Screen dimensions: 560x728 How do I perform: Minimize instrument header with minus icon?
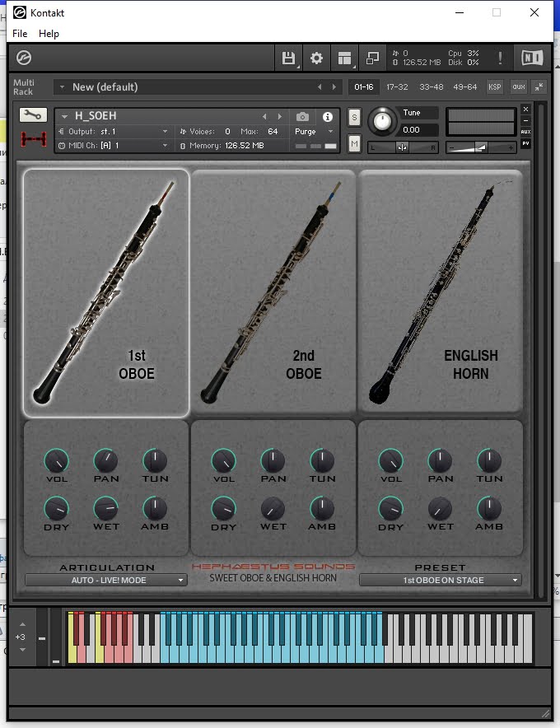525,121
